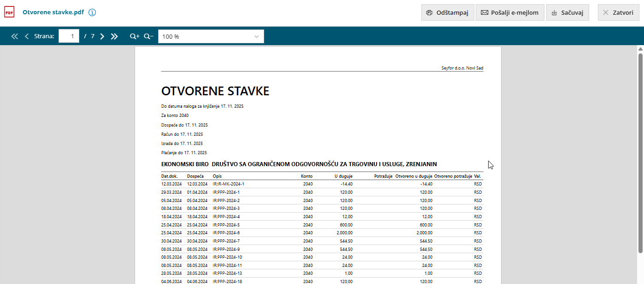Click the Seyfor d.o.o. Novi Sad text
Screen dimensions: 644x284
[x=462, y=68]
